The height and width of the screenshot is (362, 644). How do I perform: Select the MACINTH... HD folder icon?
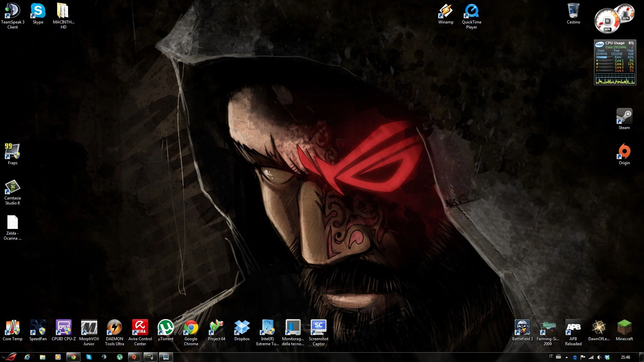(63, 16)
